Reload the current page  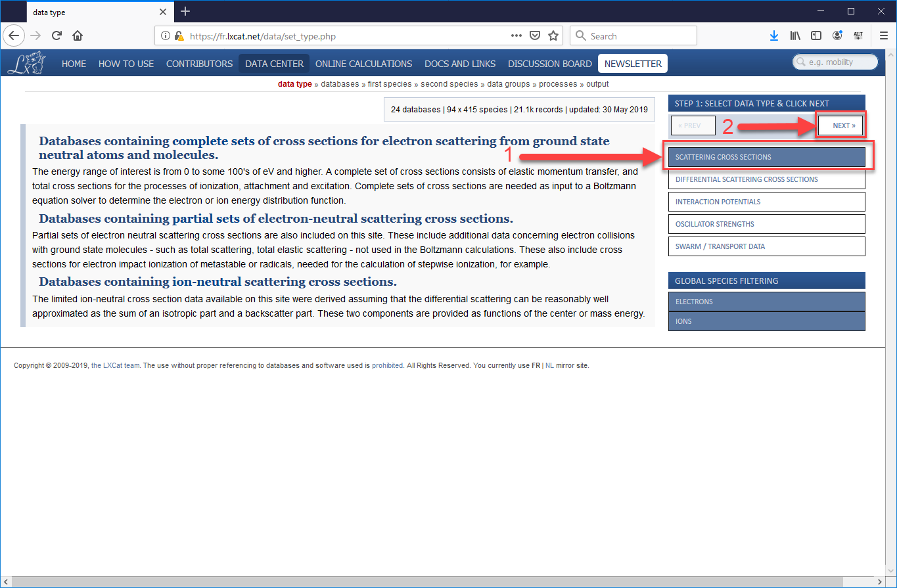tap(57, 35)
